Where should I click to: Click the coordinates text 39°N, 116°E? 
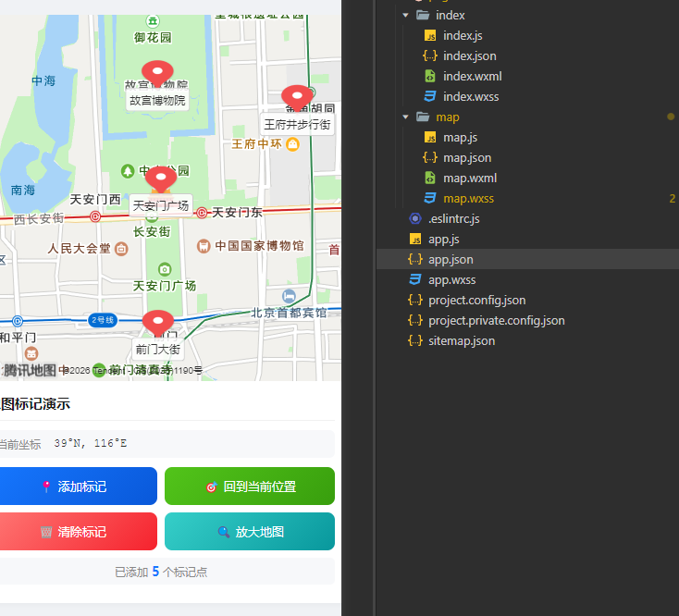91,443
